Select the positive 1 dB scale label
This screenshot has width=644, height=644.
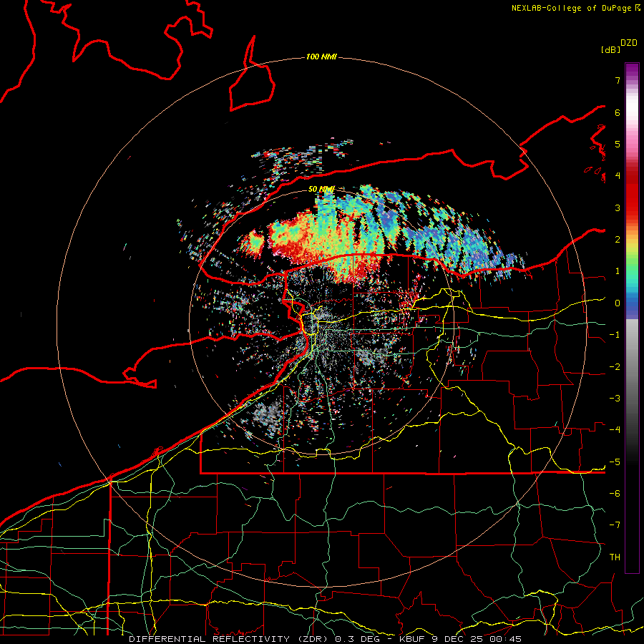pyautogui.click(x=618, y=271)
